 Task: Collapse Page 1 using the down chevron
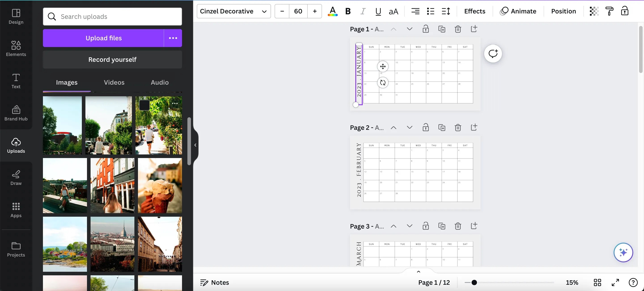tap(409, 29)
